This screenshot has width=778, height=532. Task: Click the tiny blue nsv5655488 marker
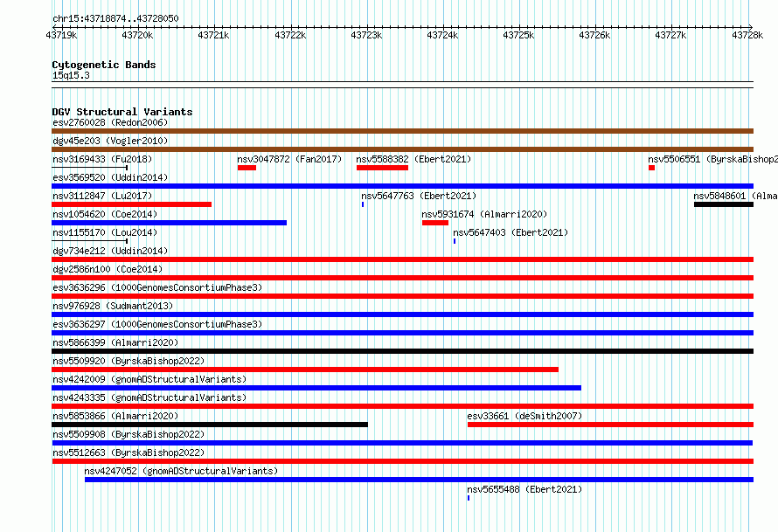pyautogui.click(x=469, y=498)
